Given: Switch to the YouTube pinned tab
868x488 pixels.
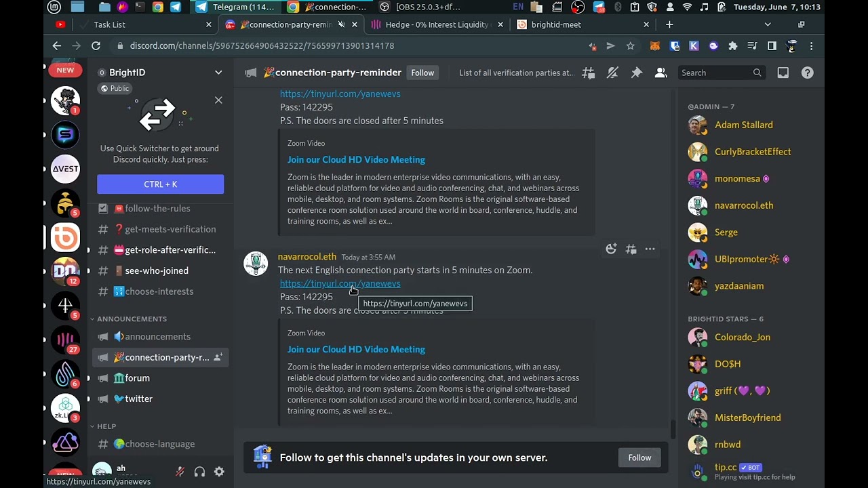Looking at the screenshot, I should tap(60, 24).
